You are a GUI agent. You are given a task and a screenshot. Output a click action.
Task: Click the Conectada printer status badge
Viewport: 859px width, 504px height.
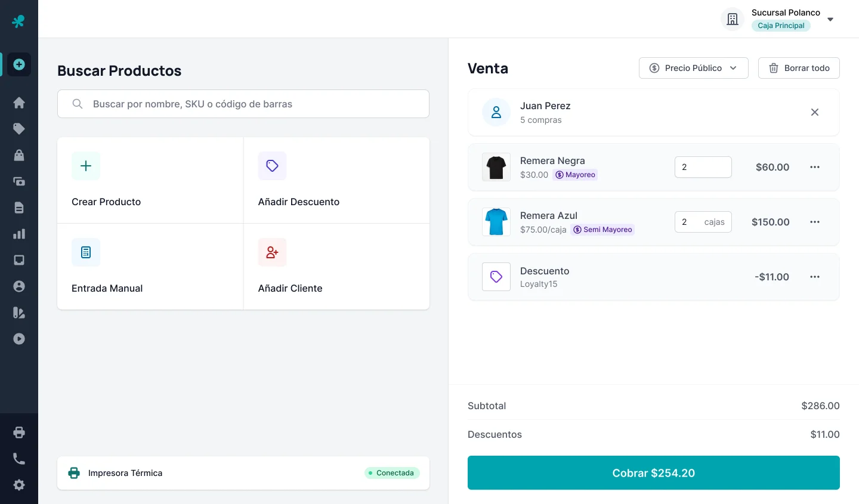(392, 473)
